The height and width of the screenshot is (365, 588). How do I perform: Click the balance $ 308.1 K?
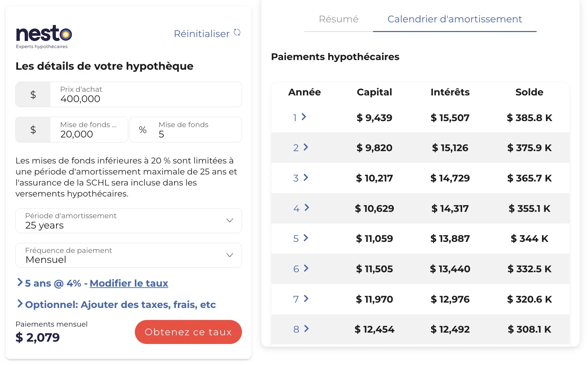[x=530, y=329]
